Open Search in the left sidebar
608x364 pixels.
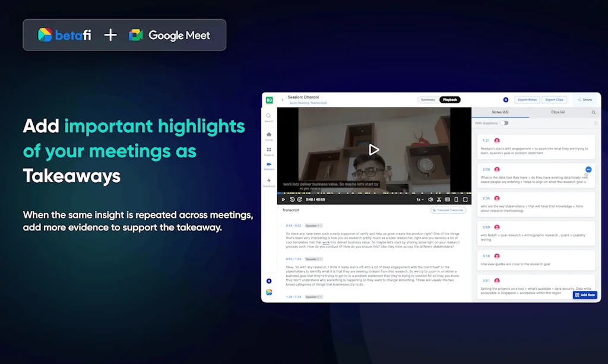[x=269, y=118]
